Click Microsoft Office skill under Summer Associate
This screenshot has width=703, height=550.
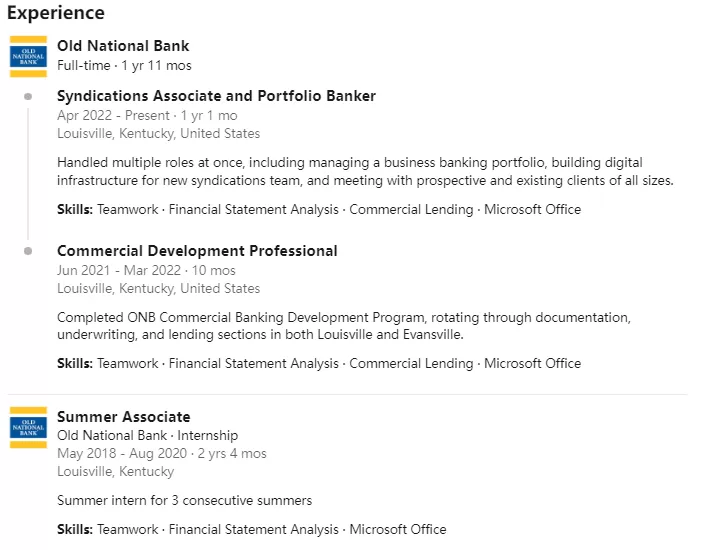398,529
